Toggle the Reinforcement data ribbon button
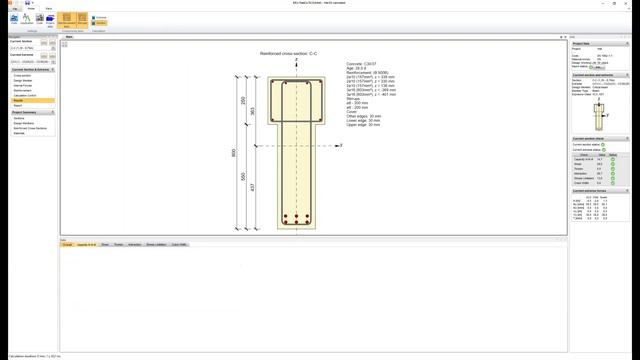Screen dimensions: 640x360 point(67,20)
